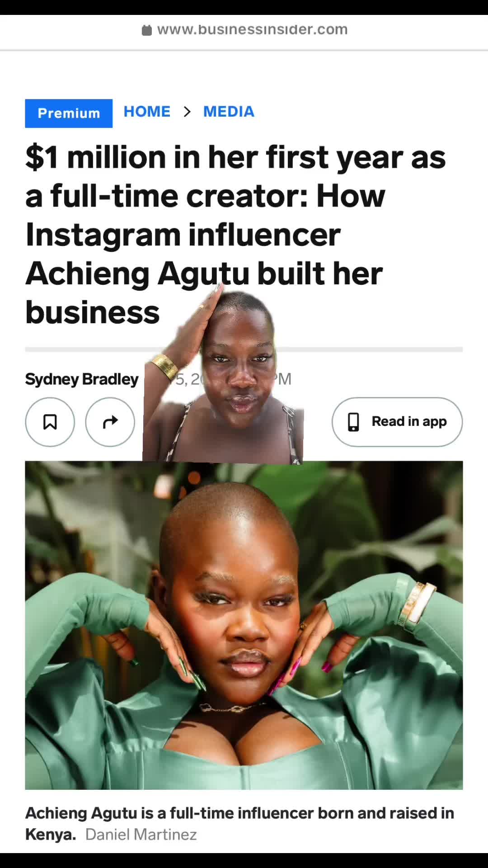The width and height of the screenshot is (488, 868).
Task: Tap the word business in headline
Action: click(93, 313)
